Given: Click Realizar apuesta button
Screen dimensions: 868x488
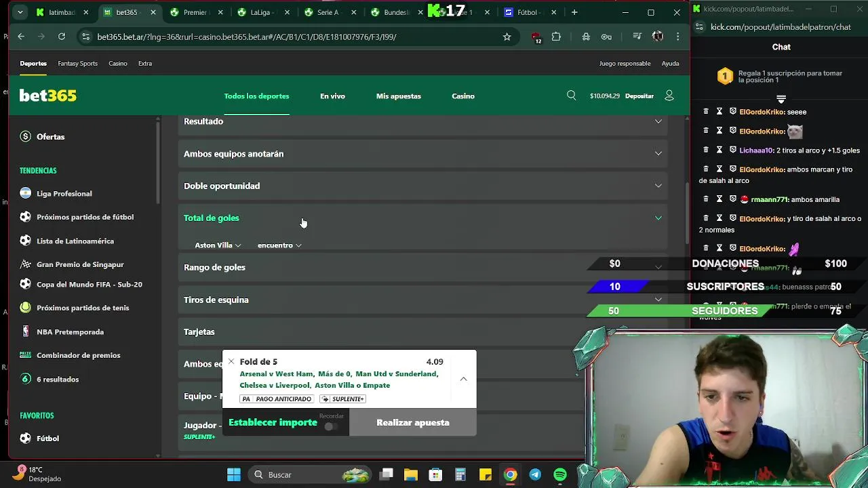Looking at the screenshot, I should point(413,422).
